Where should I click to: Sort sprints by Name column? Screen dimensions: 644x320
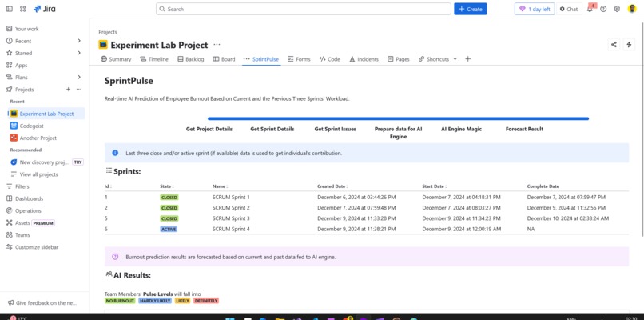pyautogui.click(x=221, y=186)
